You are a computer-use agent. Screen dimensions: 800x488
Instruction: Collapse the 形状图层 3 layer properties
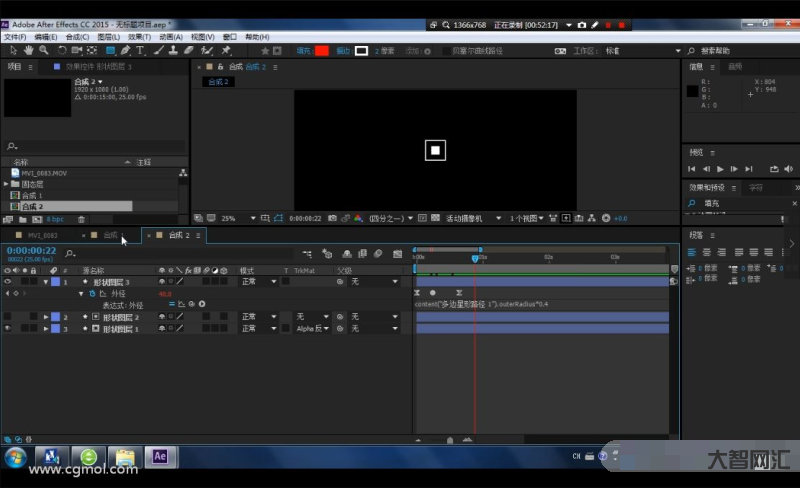[46, 281]
